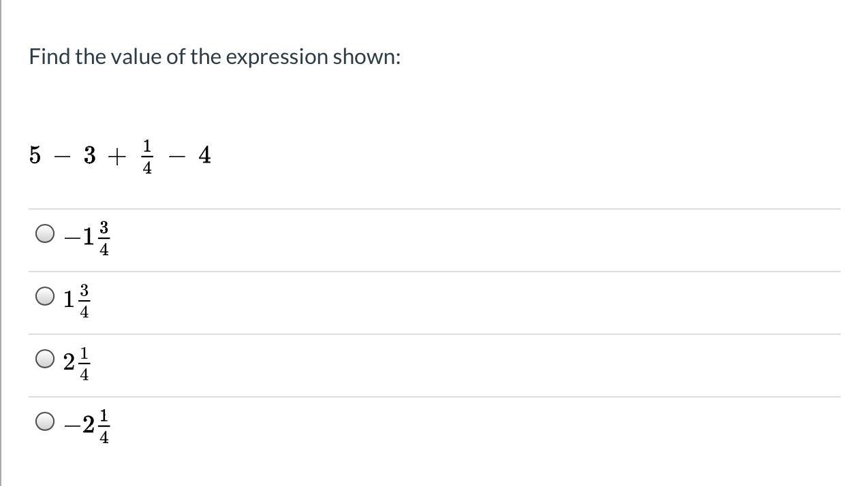
Task: Select the radio button for −1 3/4
Action: pyautogui.click(x=45, y=234)
